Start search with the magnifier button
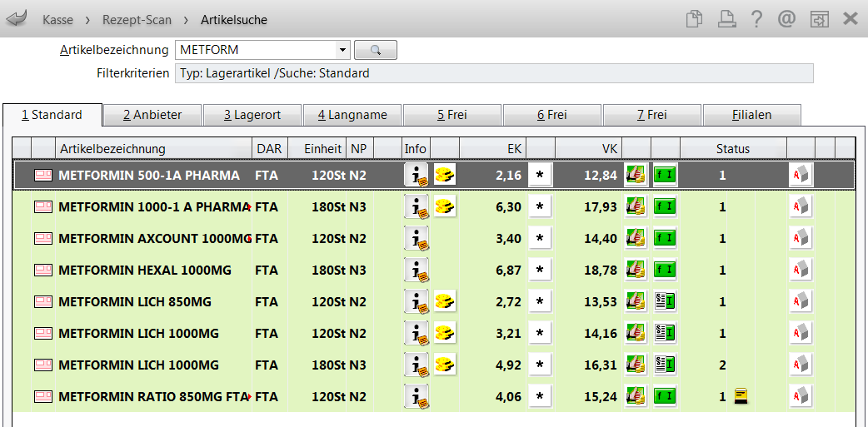The image size is (868, 427). 376,50
